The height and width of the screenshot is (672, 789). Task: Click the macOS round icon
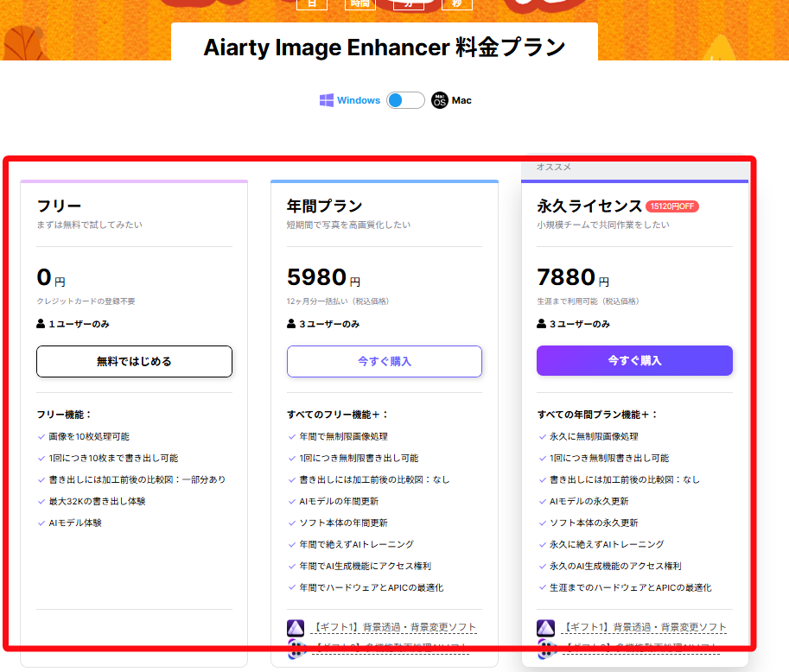440,100
